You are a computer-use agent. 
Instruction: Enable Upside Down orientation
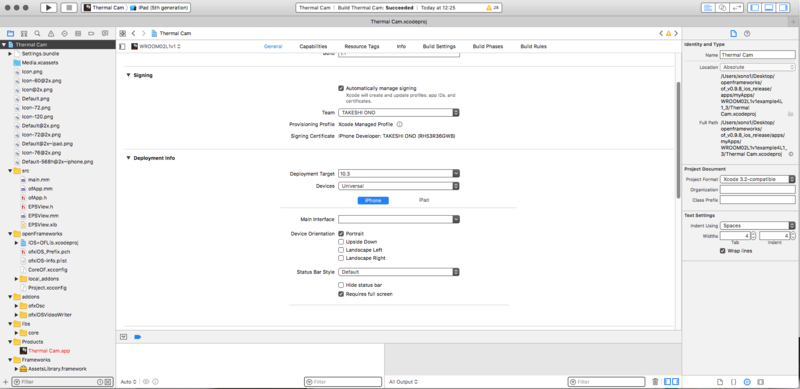341,242
